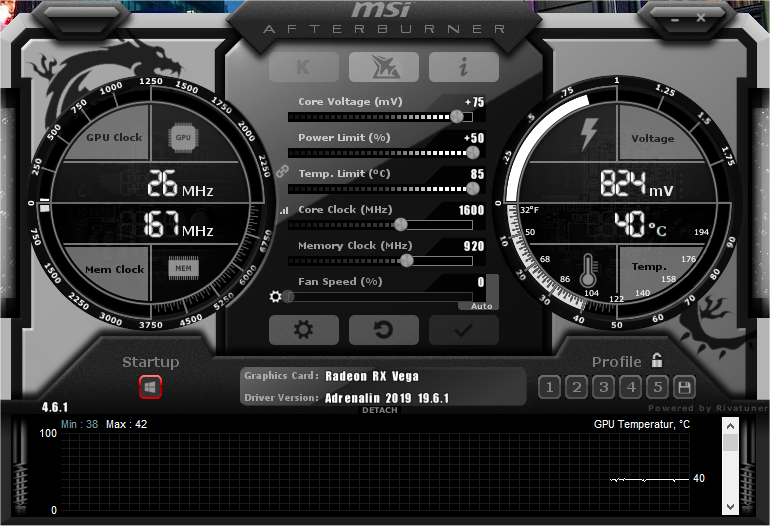Click the Power Limit value +50
The image size is (770, 526).
pos(474,138)
